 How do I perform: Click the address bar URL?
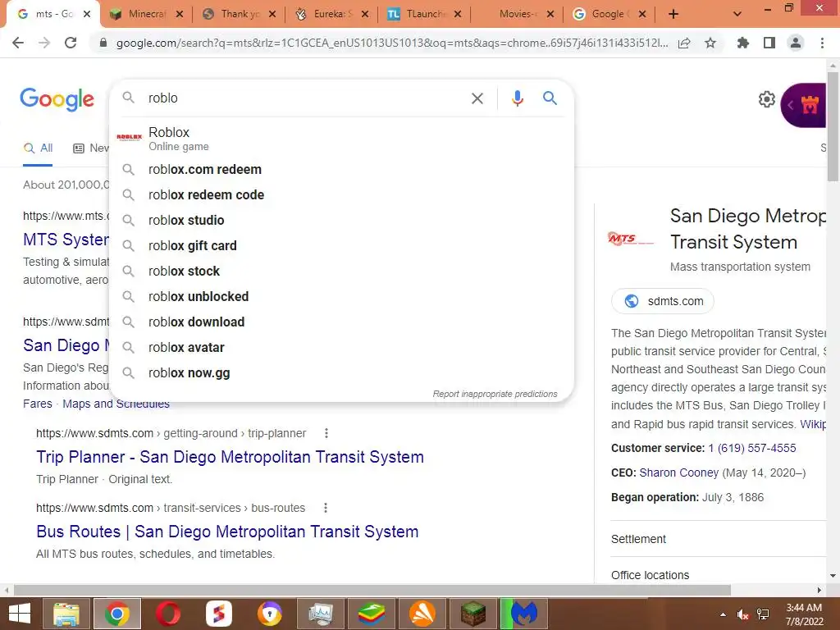point(391,43)
